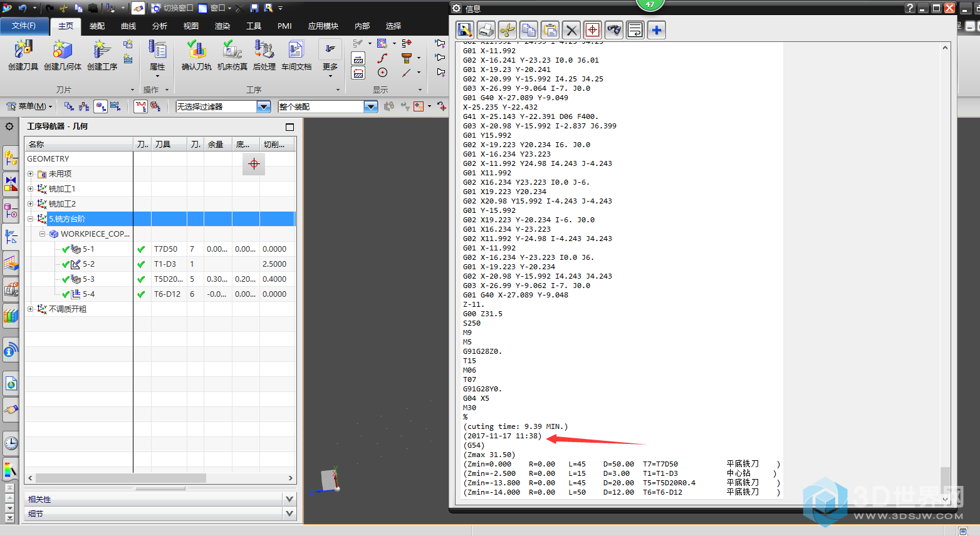Click the 刀具 column header
The width and height of the screenshot is (980, 536).
169,144
